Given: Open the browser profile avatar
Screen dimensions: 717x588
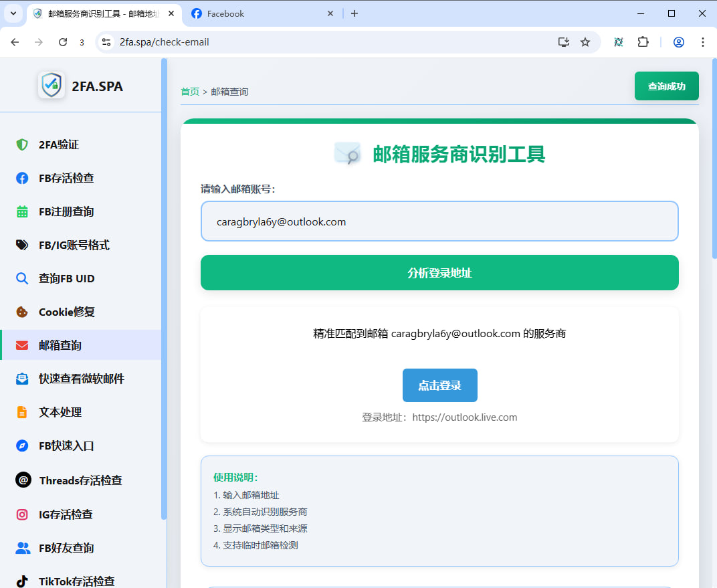Looking at the screenshot, I should coord(679,42).
